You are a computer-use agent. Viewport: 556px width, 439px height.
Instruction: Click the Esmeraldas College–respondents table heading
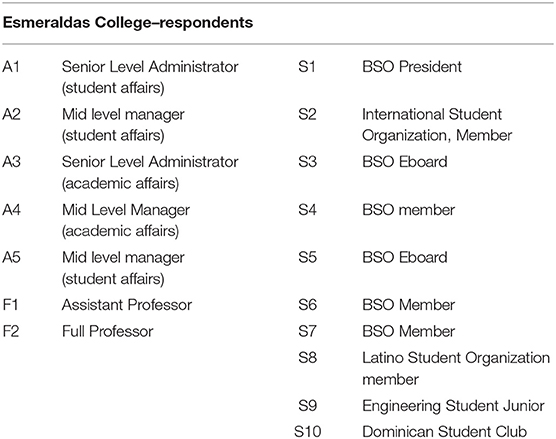click(x=128, y=23)
